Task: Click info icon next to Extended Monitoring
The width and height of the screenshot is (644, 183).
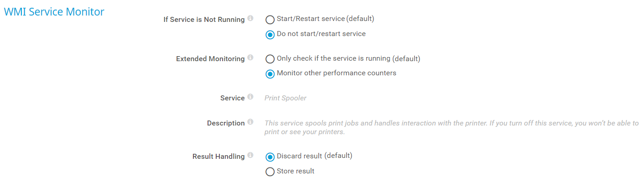Action: click(x=250, y=58)
